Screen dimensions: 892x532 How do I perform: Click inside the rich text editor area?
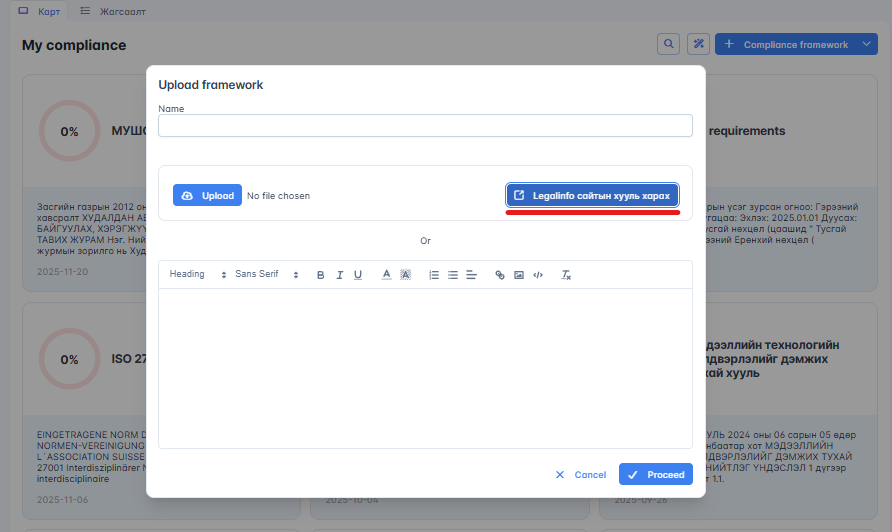[x=425, y=368]
